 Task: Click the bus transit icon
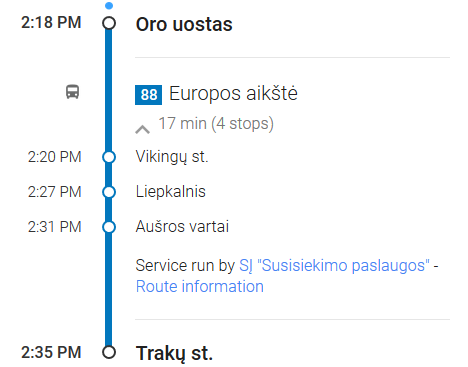72,92
